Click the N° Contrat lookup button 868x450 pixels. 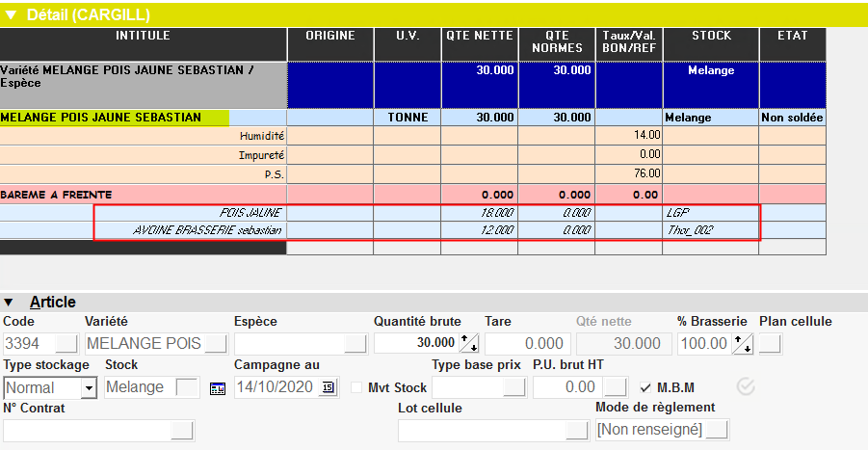coord(182,430)
